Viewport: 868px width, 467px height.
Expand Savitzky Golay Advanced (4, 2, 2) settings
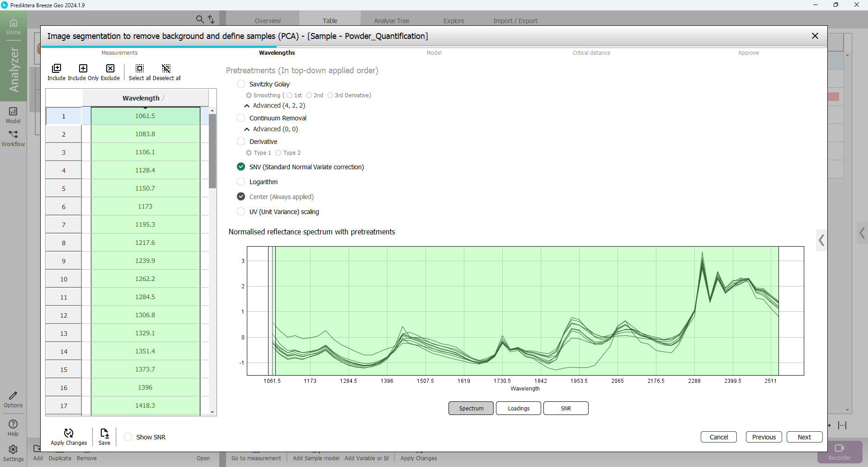coord(247,106)
